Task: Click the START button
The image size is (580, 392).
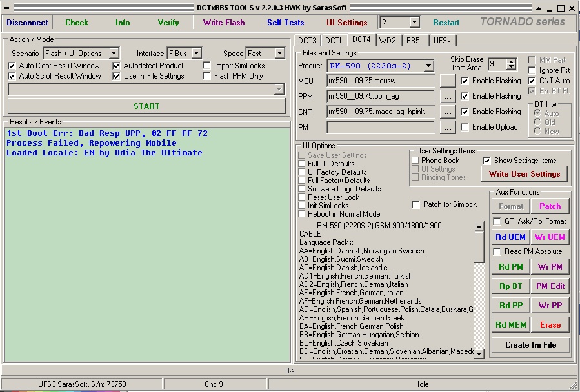Action: tap(146, 106)
